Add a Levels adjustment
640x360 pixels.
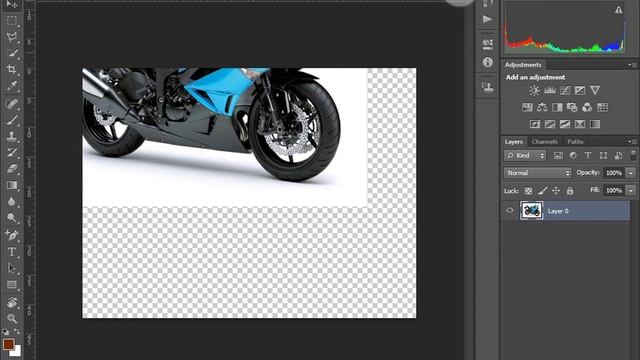pyautogui.click(x=550, y=91)
